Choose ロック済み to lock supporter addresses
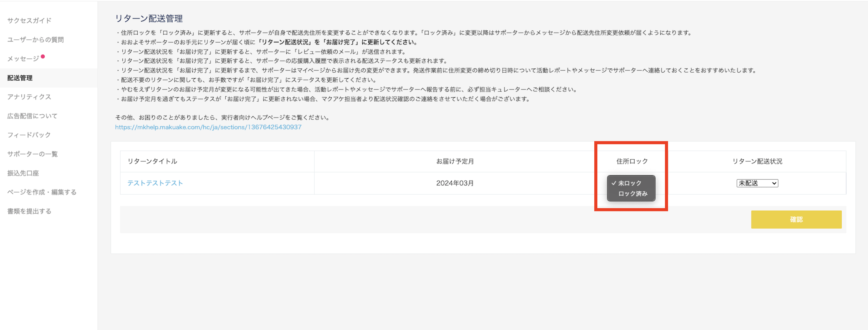The height and width of the screenshot is (330, 868). click(632, 194)
